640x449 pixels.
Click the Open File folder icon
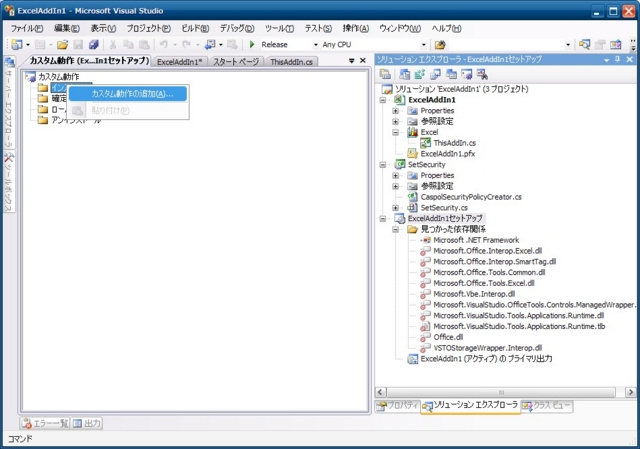62,44
